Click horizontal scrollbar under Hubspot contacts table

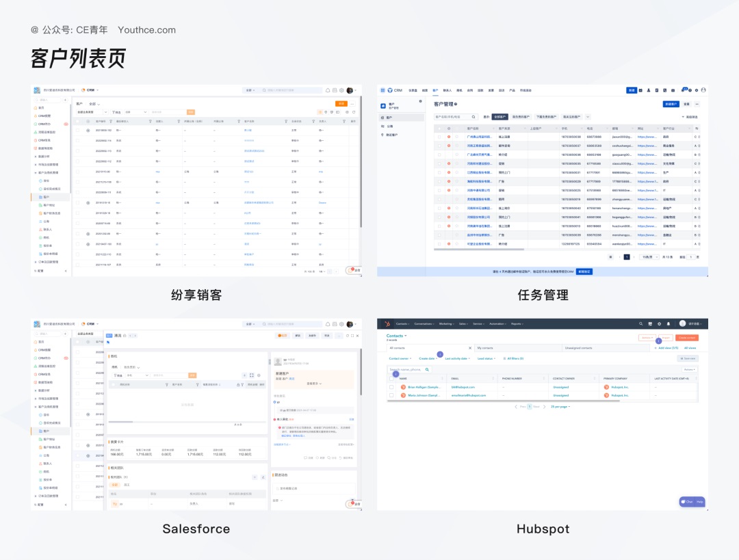click(x=503, y=400)
